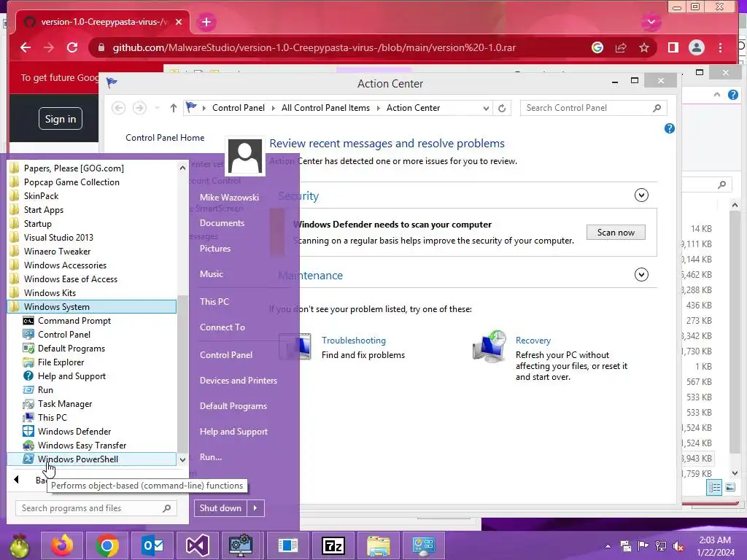Launch Visual Studio from the taskbar
Screen dimensions: 747x560
197,545
